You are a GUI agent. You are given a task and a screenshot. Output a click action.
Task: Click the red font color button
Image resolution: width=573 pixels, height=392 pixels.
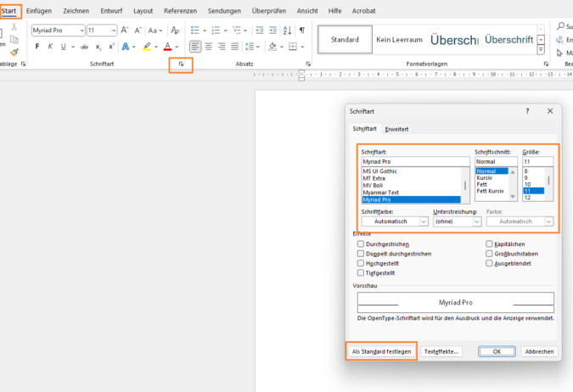(168, 47)
